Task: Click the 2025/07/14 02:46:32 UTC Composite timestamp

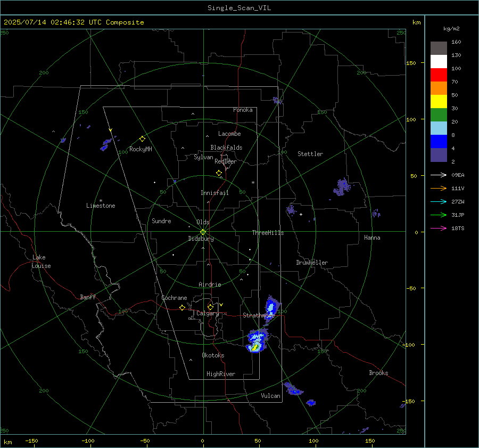Action: point(73,22)
